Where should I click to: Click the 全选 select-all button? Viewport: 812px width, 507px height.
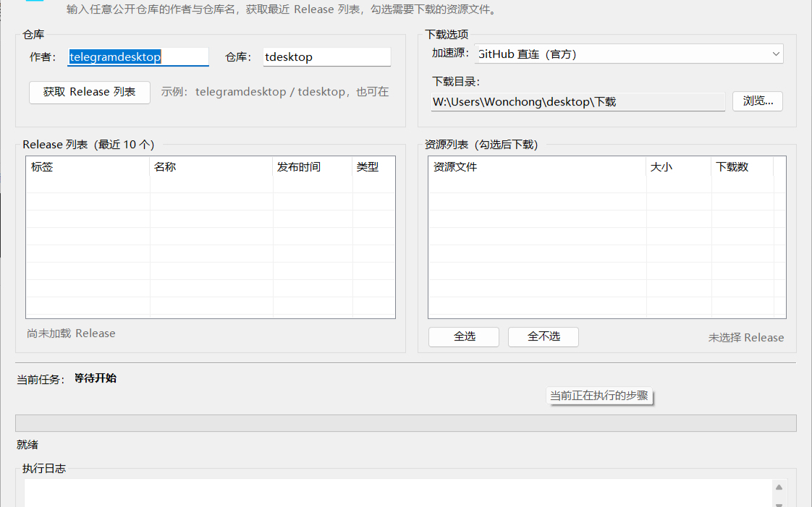coord(464,337)
